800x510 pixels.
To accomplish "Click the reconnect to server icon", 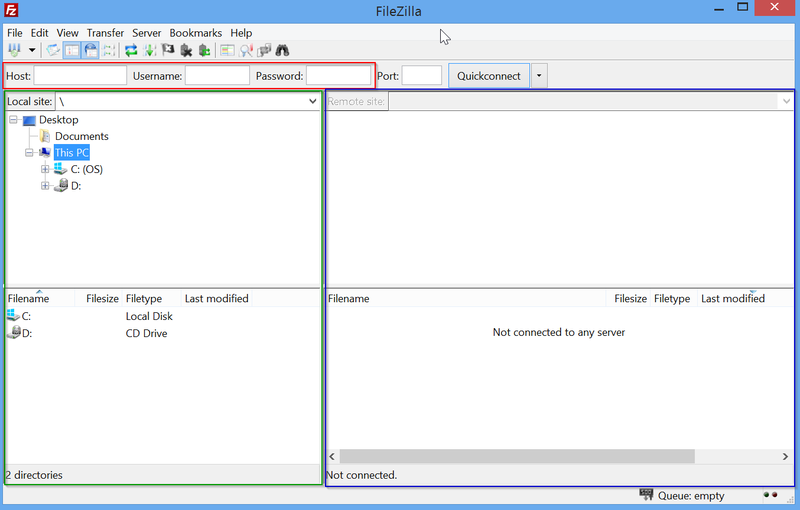I will (204, 50).
